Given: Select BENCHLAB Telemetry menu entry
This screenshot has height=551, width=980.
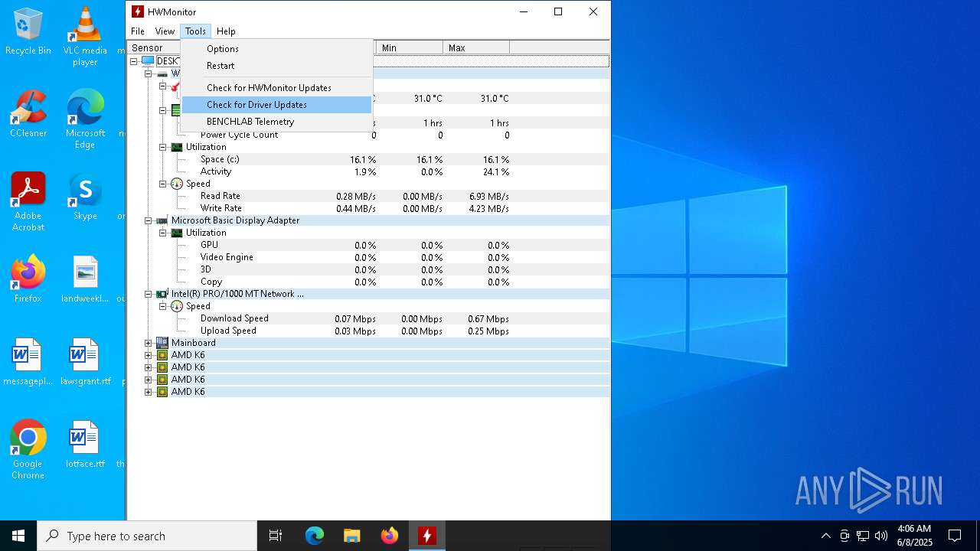Looking at the screenshot, I should click(276, 122).
